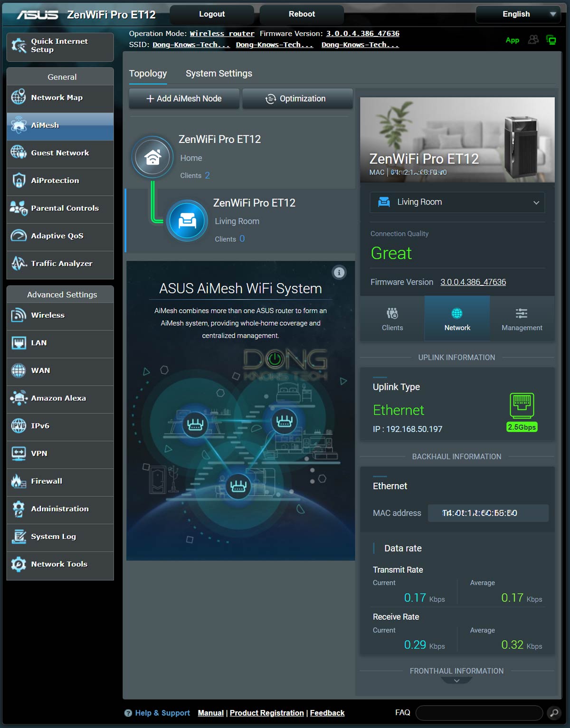
Task: Switch to the System Settings tab
Action: [x=219, y=73]
